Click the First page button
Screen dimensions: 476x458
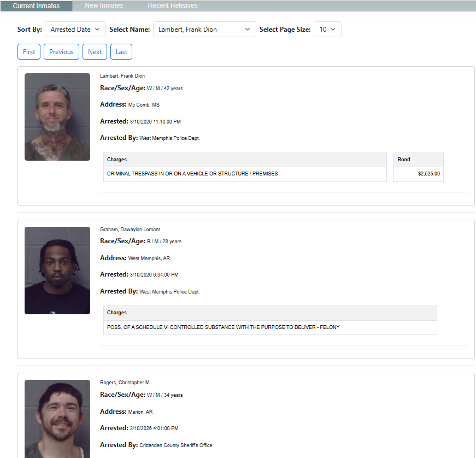pos(29,52)
